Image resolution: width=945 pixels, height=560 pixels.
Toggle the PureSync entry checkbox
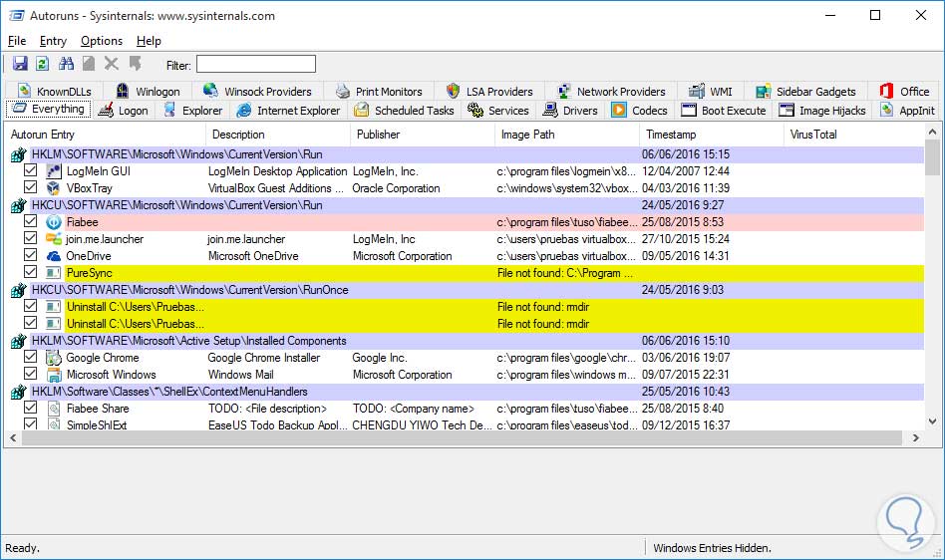[31, 273]
